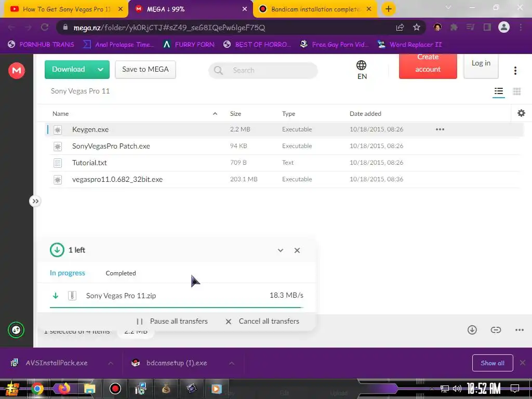This screenshot has width=532, height=399.
Task: Open File Explorer from the taskbar
Action: click(89, 389)
